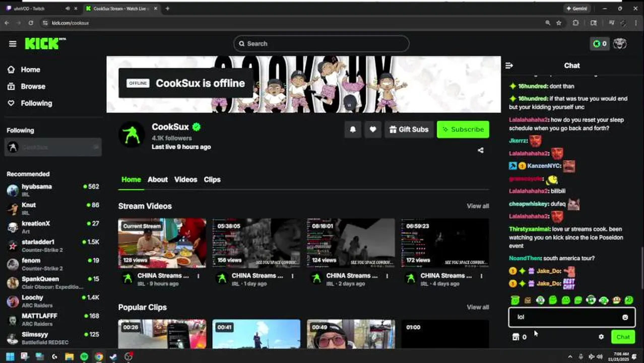Click the Gemini button
Screen dimensions: 644x363
(x=577, y=9)
